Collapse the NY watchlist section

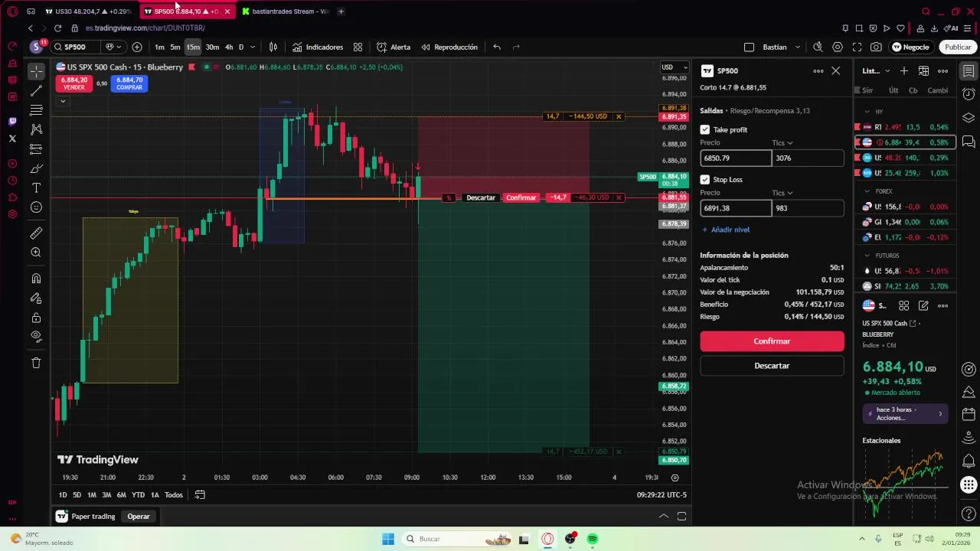(x=867, y=112)
